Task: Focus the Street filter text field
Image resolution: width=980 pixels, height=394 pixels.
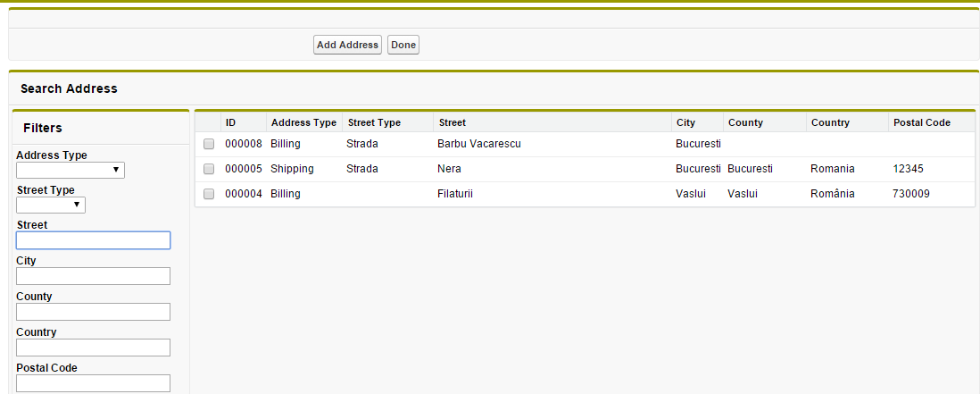Action: tap(93, 240)
